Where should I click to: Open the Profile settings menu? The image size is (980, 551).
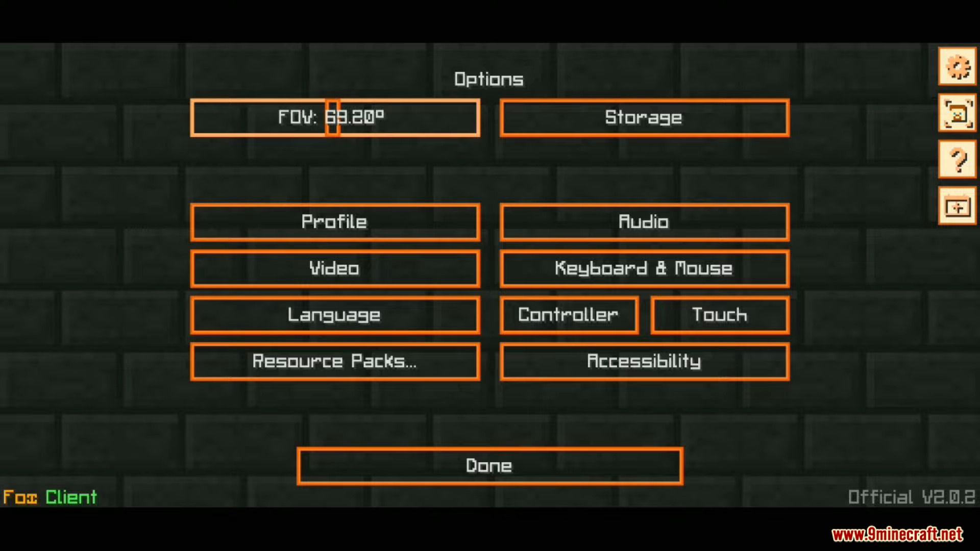click(x=335, y=222)
